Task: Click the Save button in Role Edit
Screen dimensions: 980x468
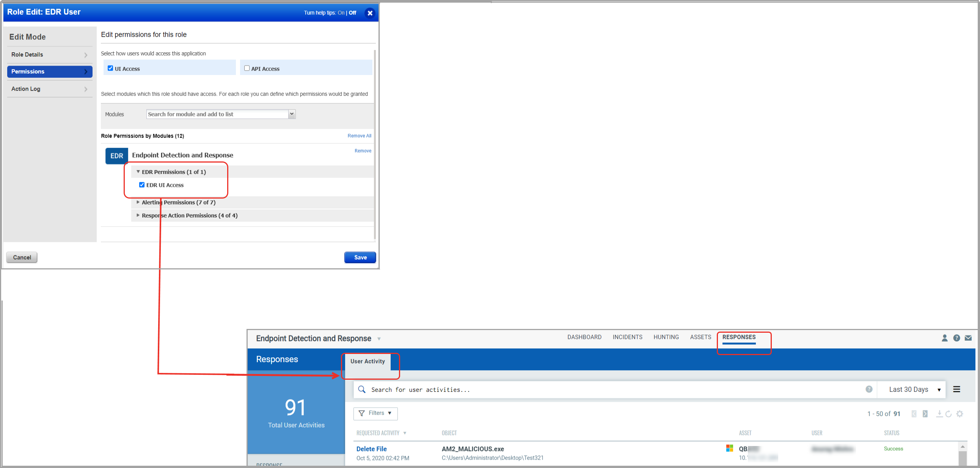Action: click(x=360, y=257)
